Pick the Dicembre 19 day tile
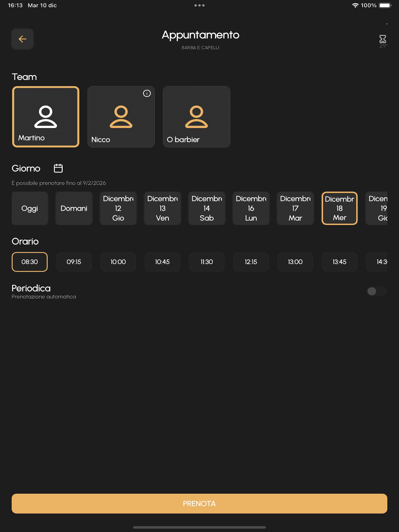399x532 pixels. pyautogui.click(x=377, y=208)
